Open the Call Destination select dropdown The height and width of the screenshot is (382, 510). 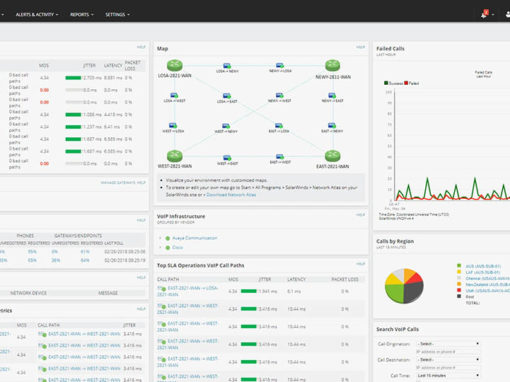click(x=448, y=360)
